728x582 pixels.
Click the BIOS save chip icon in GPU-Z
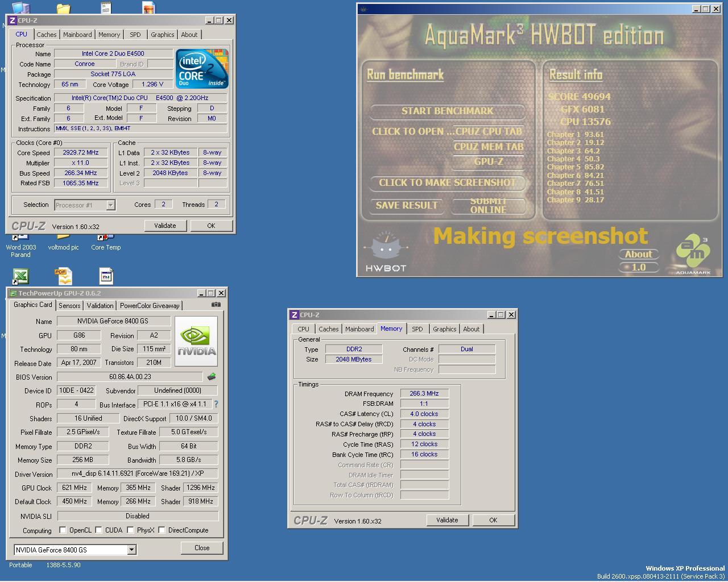pyautogui.click(x=212, y=377)
